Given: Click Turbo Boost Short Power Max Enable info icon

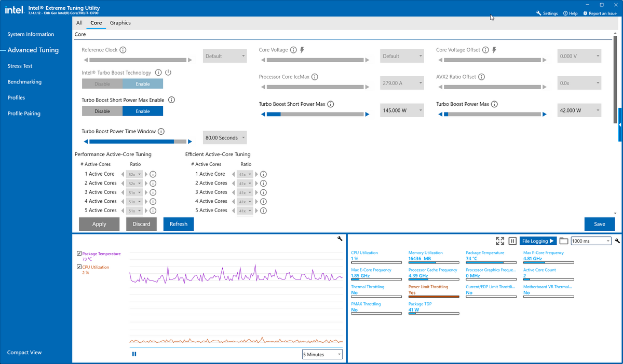Looking at the screenshot, I should [x=171, y=100].
